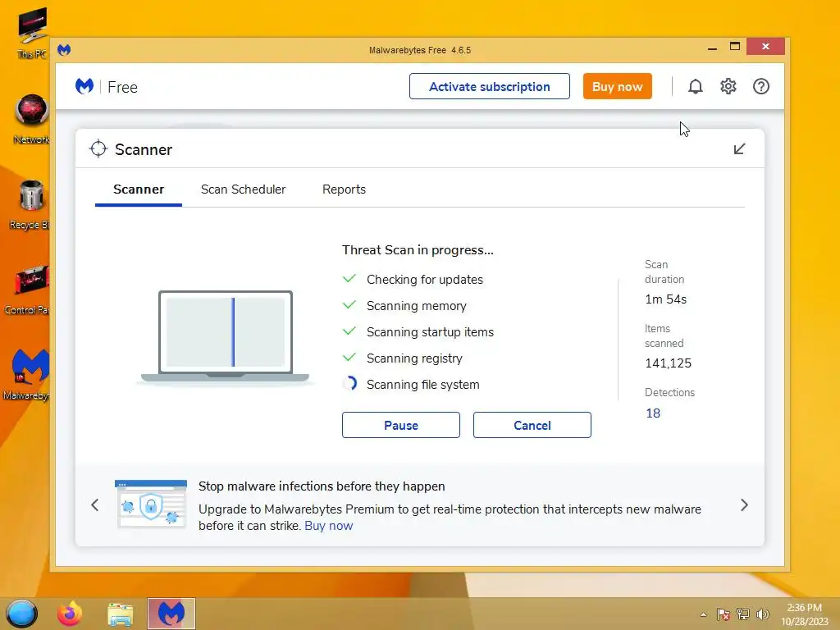Click the detections count 18

tap(652, 413)
